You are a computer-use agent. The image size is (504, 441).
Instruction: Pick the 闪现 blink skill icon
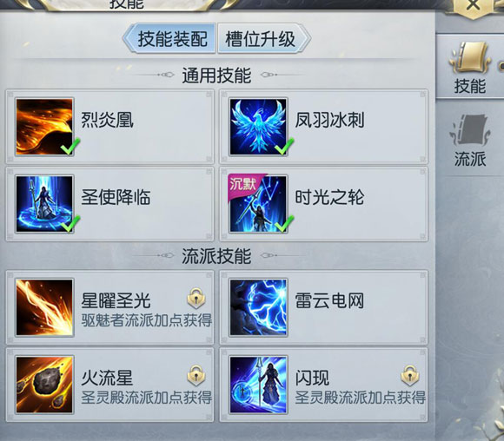[258, 385]
